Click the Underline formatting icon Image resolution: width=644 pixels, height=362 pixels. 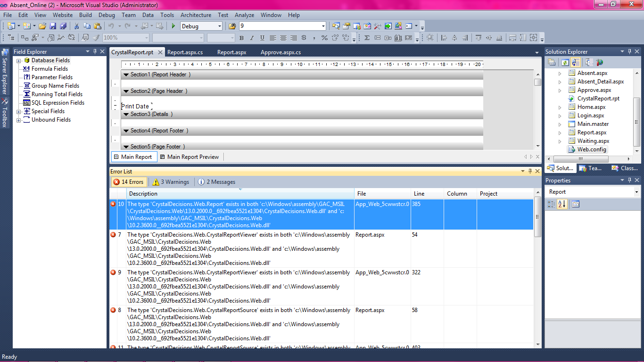[x=262, y=38]
